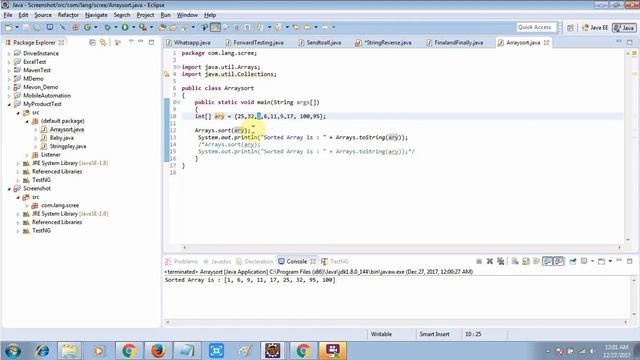Viewport: 640px width, 360px height.
Task: Open Internet Explorer from the taskbar
Action: pos(42,351)
